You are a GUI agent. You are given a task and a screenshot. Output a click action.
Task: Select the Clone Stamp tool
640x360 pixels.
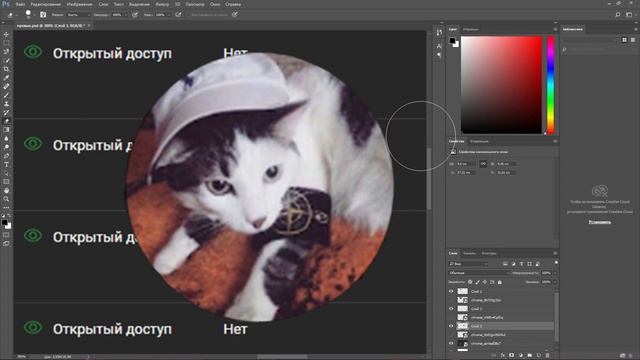6,104
